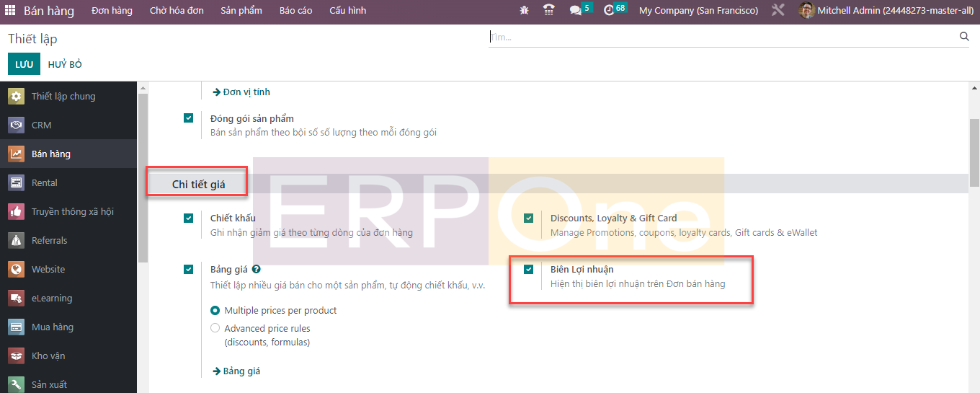The height and width of the screenshot is (393, 980).
Task: Open the Cấu hình menu
Action: tap(347, 11)
